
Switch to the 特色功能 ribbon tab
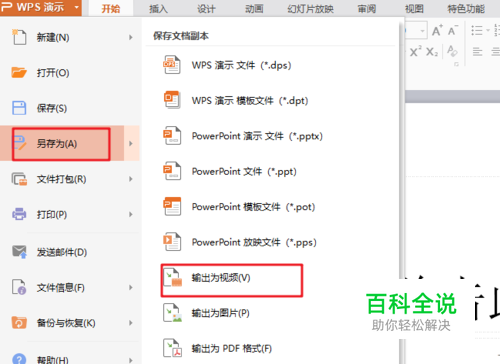(x=466, y=8)
